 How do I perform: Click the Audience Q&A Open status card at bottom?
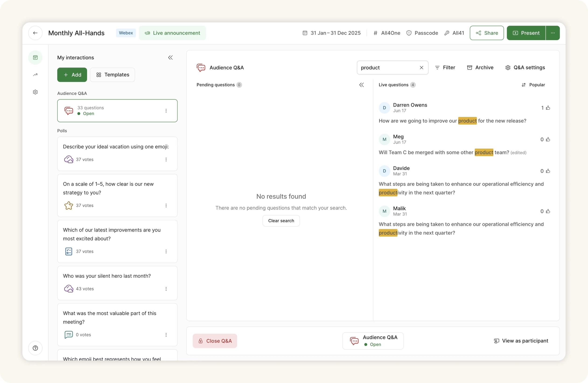click(x=373, y=341)
